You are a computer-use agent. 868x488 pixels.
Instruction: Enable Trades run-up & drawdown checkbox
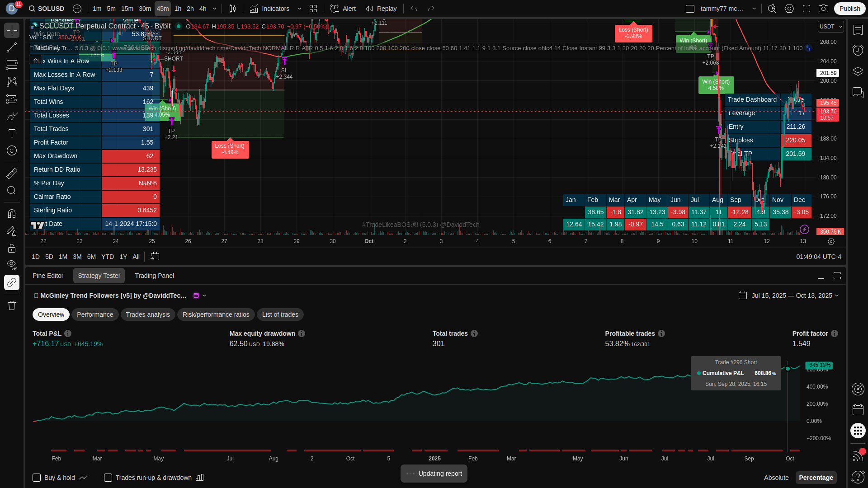click(108, 478)
